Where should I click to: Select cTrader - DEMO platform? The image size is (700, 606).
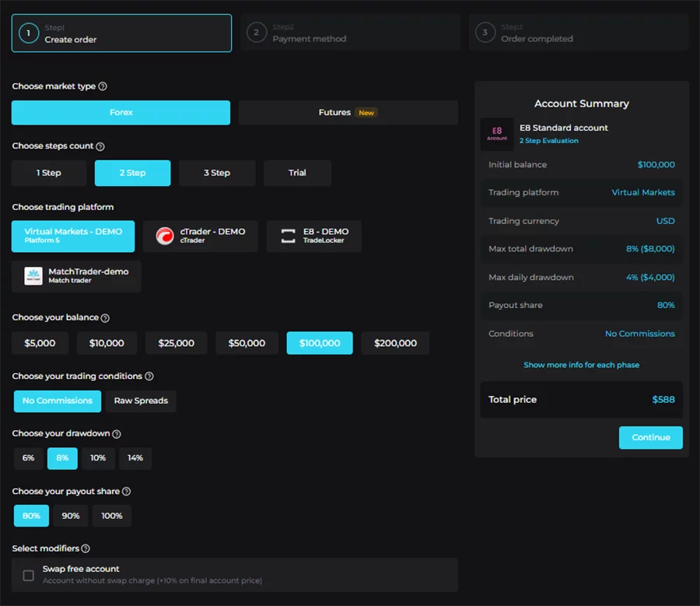tap(201, 236)
